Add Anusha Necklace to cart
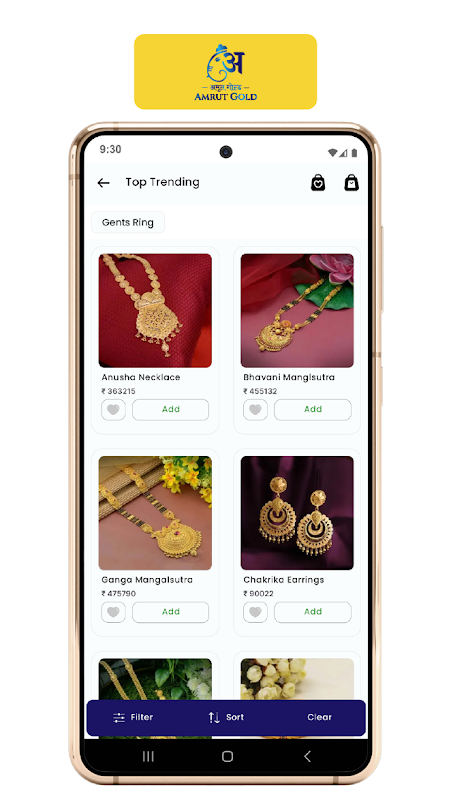 (170, 409)
